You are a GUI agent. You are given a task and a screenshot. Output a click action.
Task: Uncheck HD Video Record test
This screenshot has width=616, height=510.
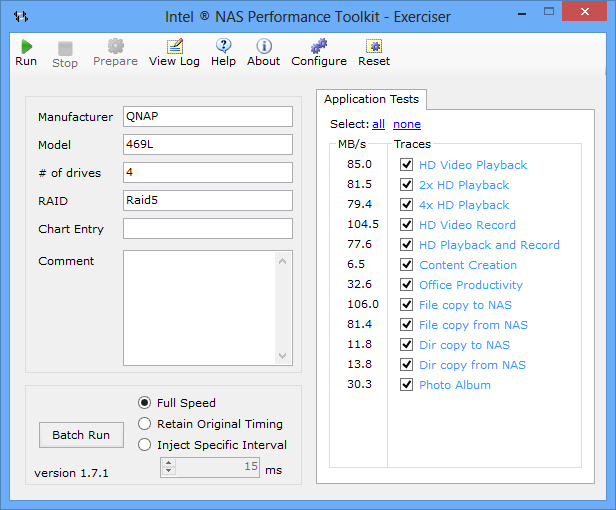(406, 224)
